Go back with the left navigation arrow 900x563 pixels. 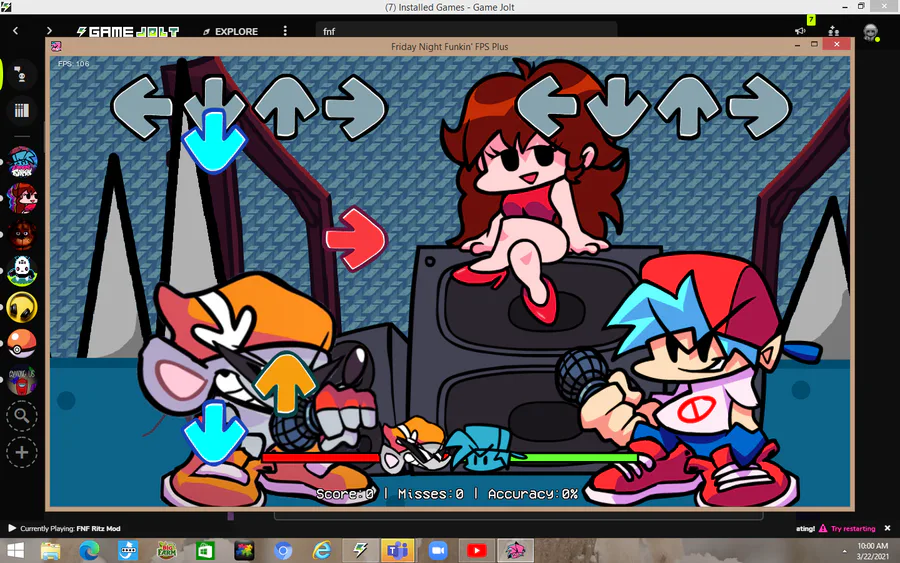point(15,30)
